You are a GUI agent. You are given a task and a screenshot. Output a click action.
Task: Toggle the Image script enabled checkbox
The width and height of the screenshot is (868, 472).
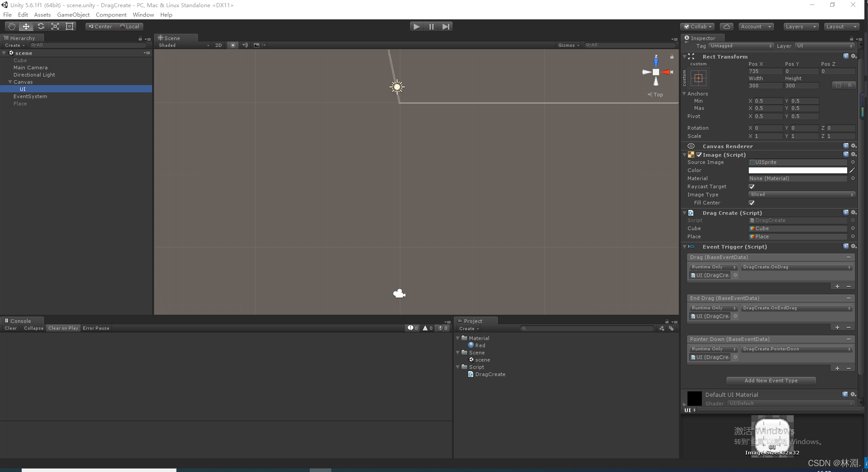click(x=699, y=154)
